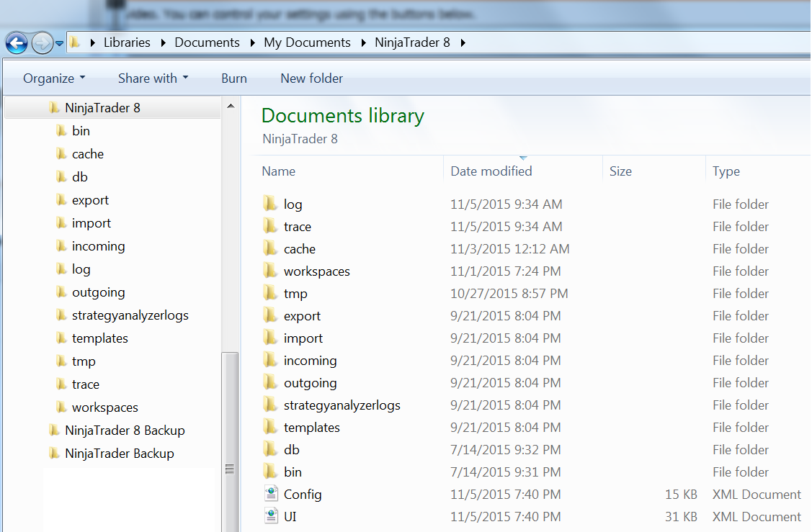
Task: Expand the arrow after Libraries breadcrumb
Action: [x=163, y=43]
